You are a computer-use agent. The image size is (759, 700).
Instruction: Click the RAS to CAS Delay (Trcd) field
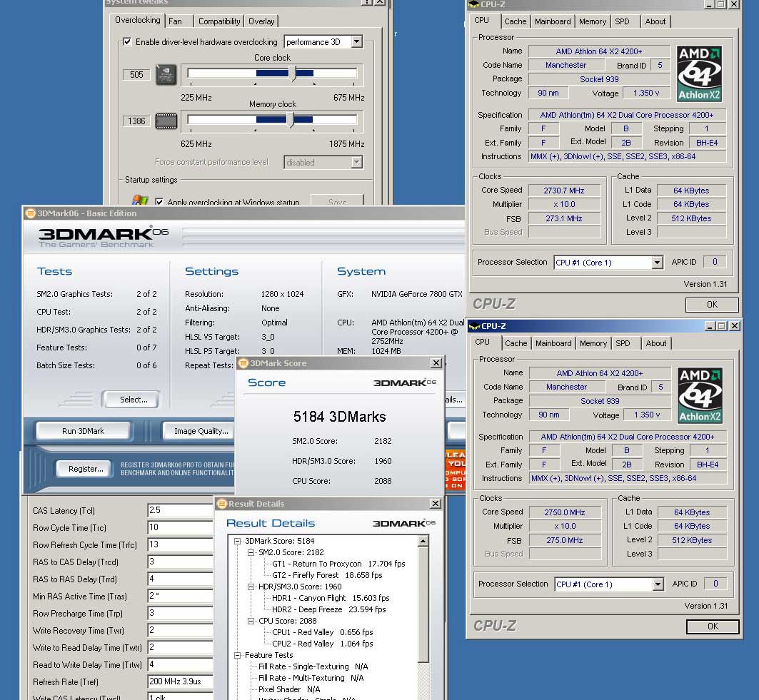180,562
